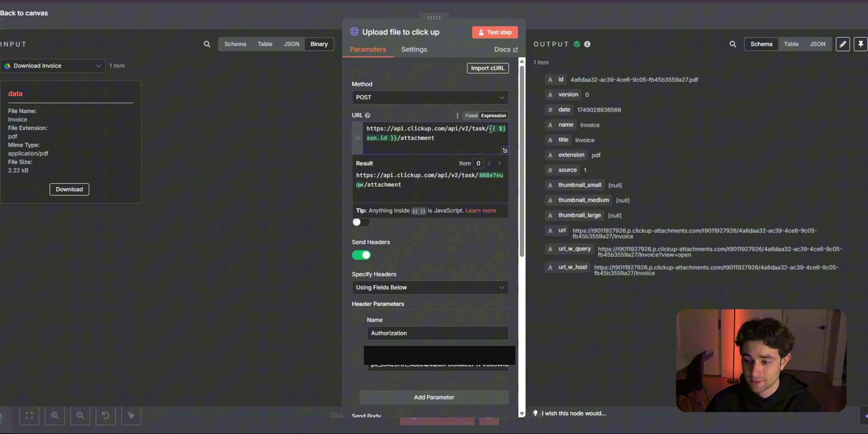Viewport: 868px width, 434px height.
Task: Click into the URL expression field
Action: pyautogui.click(x=436, y=138)
